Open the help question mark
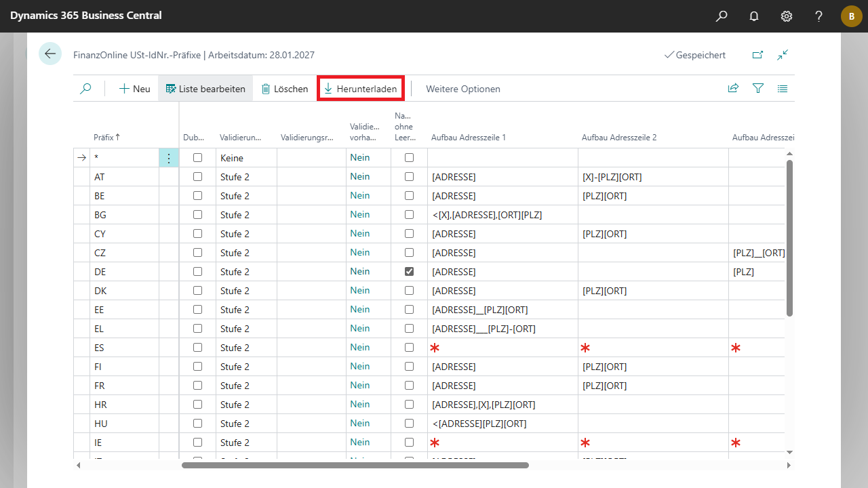Screen dimensions: 868x488 [x=819, y=16]
